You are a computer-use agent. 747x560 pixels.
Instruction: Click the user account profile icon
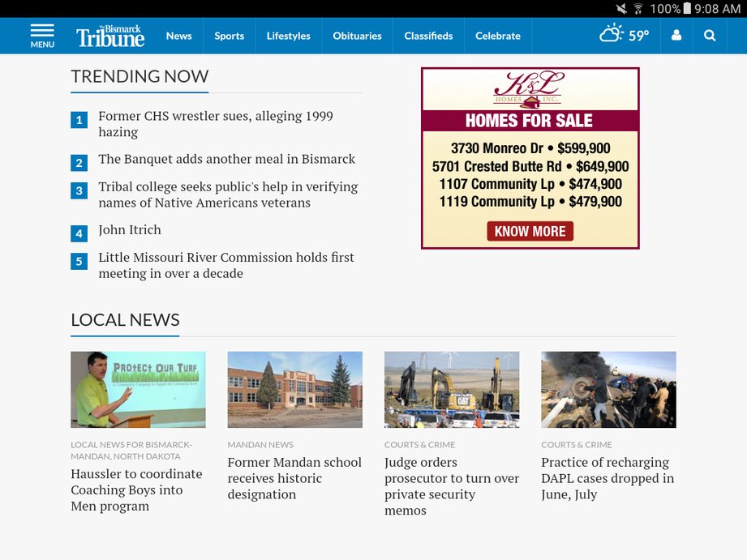[x=676, y=36]
